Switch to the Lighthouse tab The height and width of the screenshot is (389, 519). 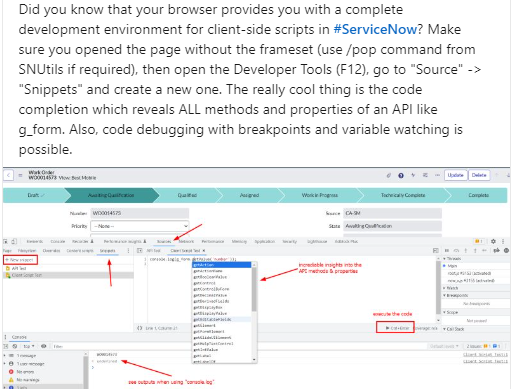(x=317, y=241)
